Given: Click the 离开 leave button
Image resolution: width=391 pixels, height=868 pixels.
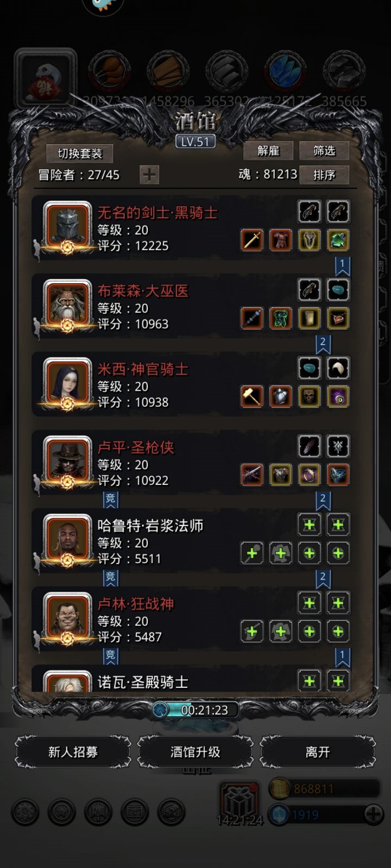Looking at the screenshot, I should pos(318,752).
